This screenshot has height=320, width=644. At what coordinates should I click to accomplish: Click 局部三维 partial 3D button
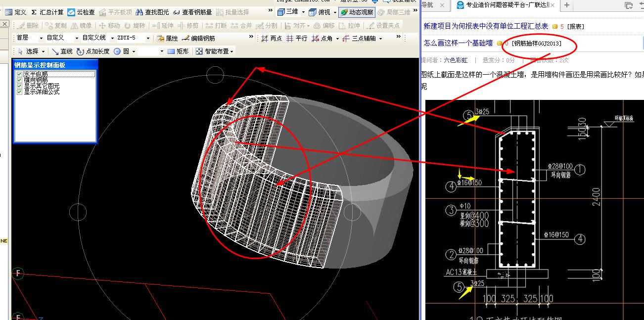[394, 12]
